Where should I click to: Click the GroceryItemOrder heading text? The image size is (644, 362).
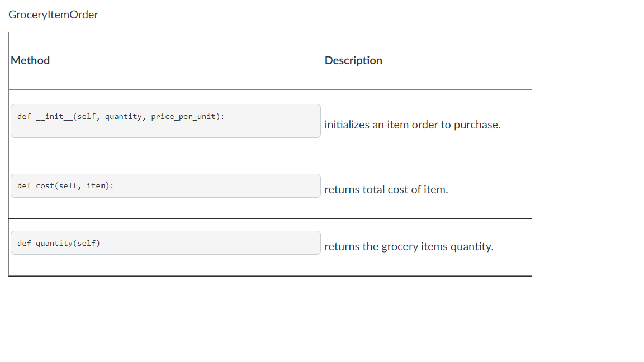point(53,15)
